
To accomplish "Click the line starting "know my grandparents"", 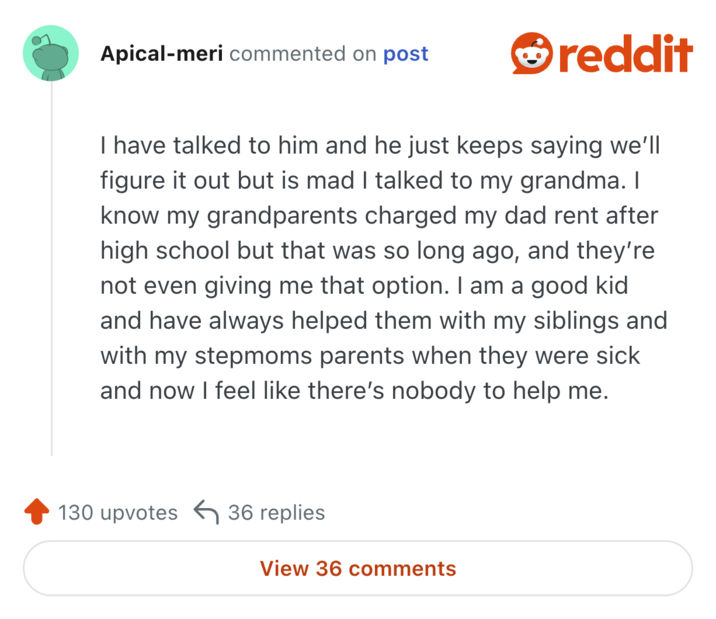I will [378, 216].
